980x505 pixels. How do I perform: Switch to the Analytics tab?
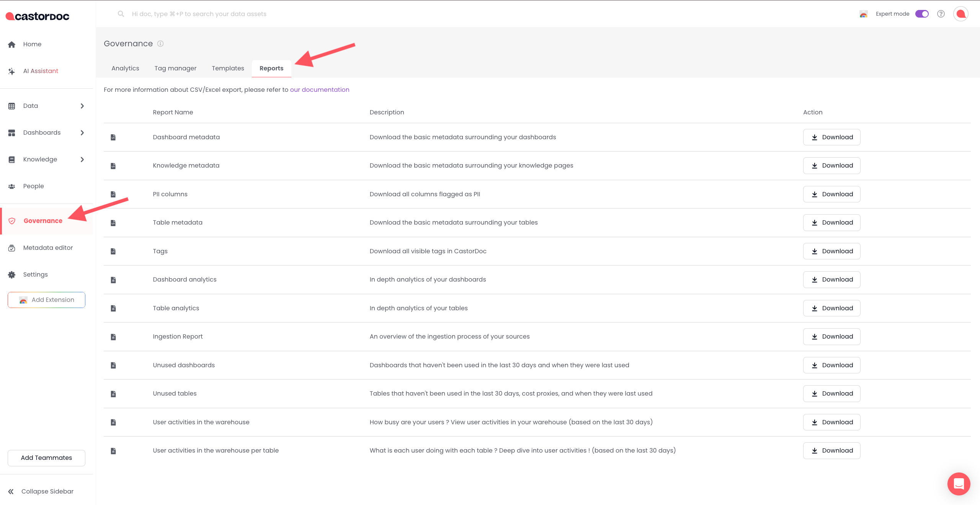click(125, 68)
